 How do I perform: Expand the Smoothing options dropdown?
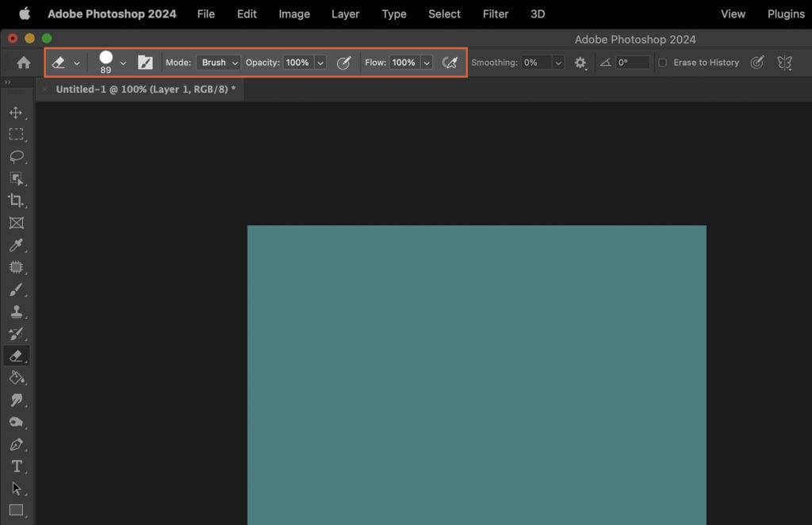(x=557, y=62)
